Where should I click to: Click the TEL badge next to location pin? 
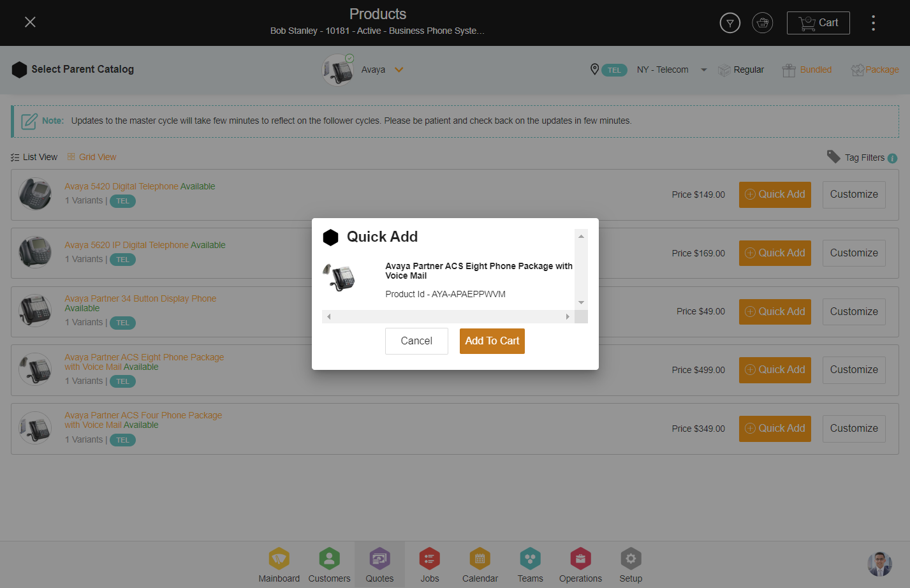click(614, 70)
